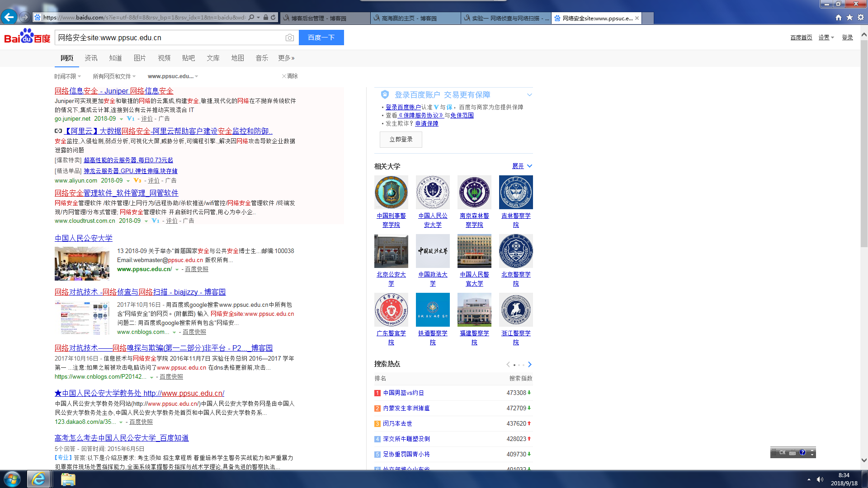Image resolution: width=868 pixels, height=488 pixels.
Task: Open Internet Explorer from taskbar
Action: coord(38,479)
